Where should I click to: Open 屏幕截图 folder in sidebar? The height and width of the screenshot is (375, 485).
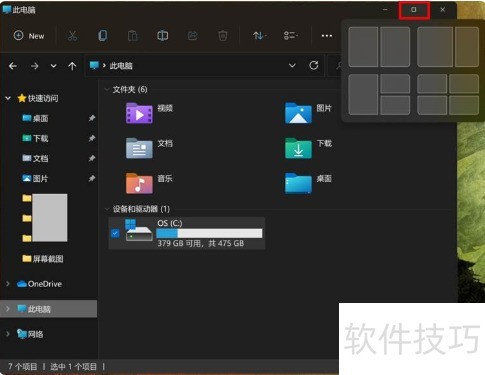pyautogui.click(x=43, y=259)
